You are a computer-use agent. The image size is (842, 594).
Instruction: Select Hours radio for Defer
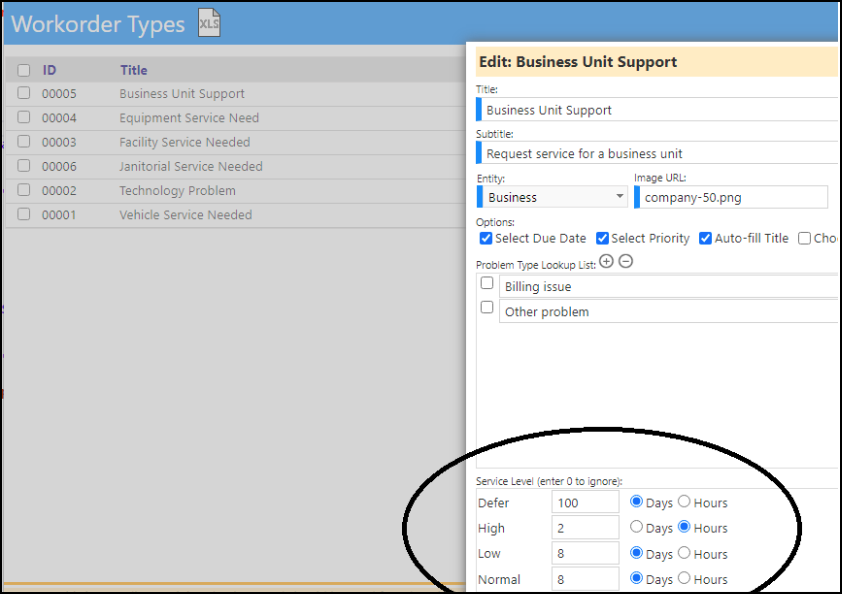pyautogui.click(x=684, y=502)
